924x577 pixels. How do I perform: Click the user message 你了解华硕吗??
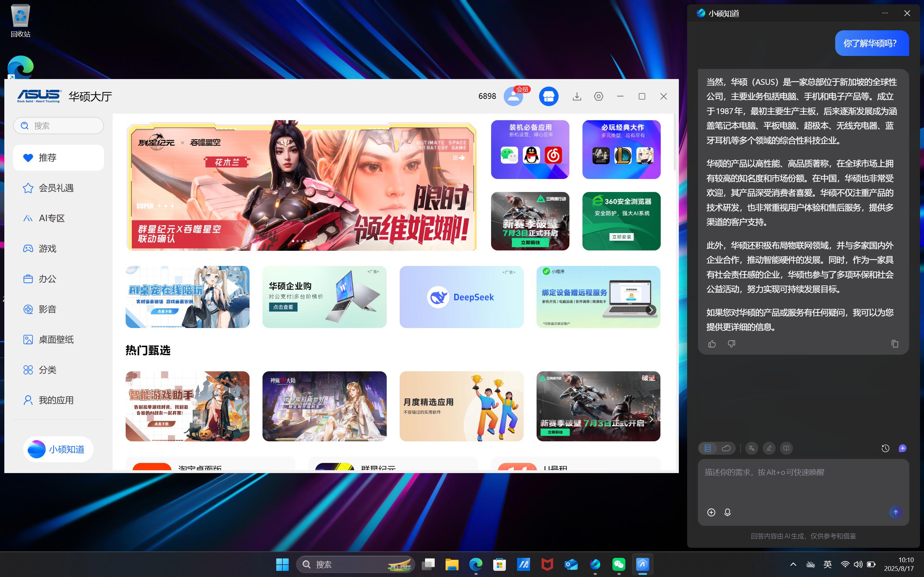pos(872,43)
